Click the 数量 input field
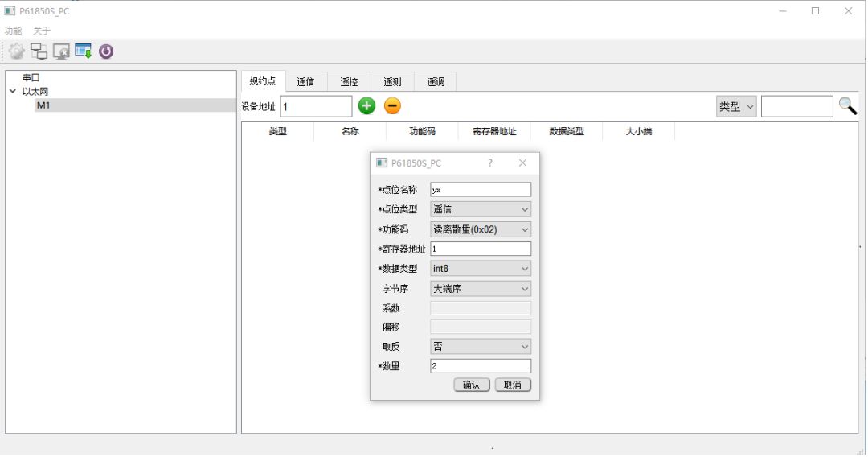868x457 pixels. click(x=481, y=366)
